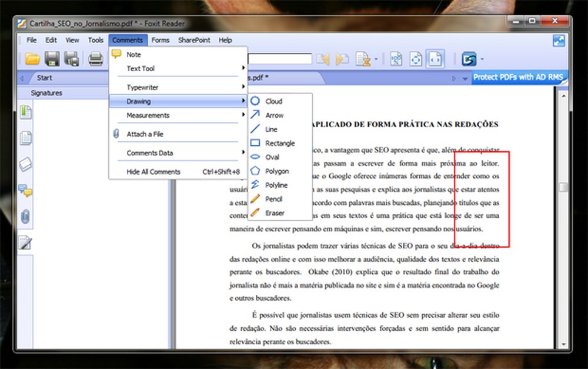The height and width of the screenshot is (369, 588).
Task: Click the search text field in toolbar
Action: click(x=280, y=58)
